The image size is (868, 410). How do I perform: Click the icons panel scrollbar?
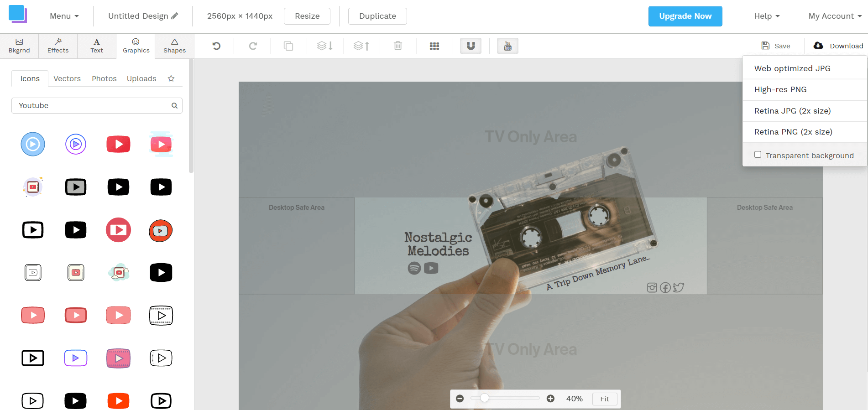[x=191, y=116]
